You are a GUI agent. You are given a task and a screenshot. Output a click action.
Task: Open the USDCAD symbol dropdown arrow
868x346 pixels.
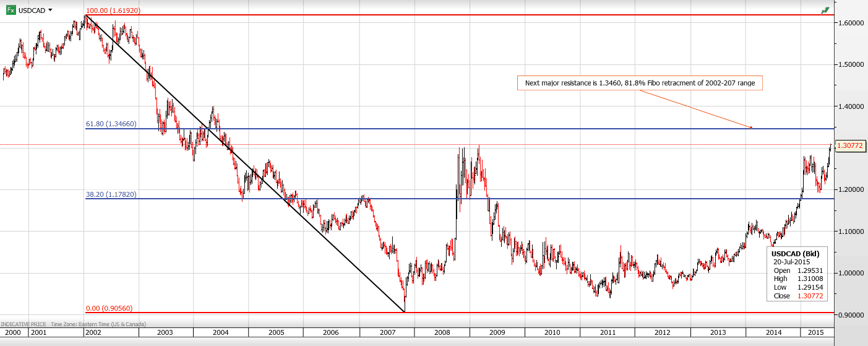pos(50,10)
